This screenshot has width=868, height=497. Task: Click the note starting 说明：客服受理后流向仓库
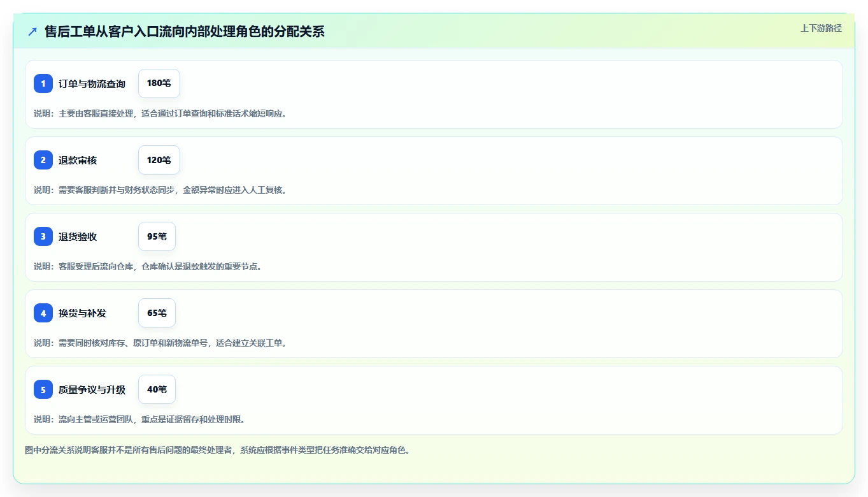(148, 266)
